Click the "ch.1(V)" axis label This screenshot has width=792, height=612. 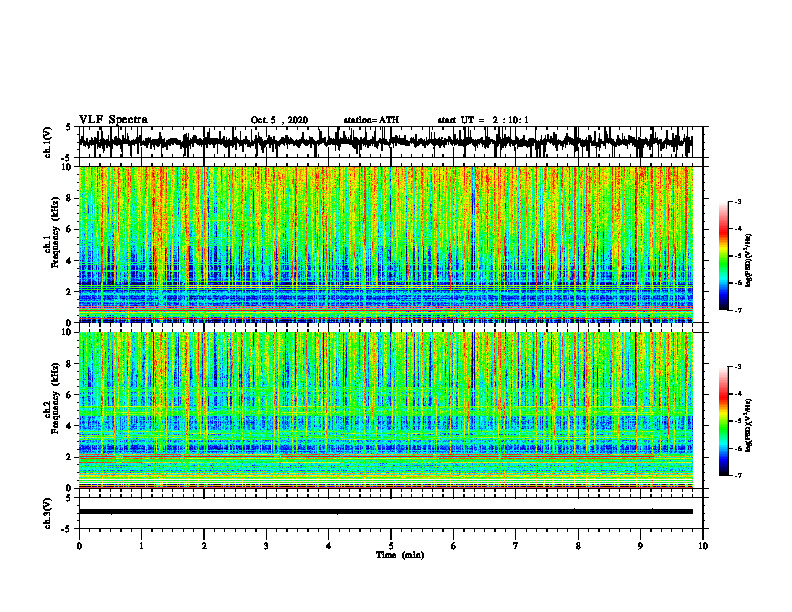[48, 142]
